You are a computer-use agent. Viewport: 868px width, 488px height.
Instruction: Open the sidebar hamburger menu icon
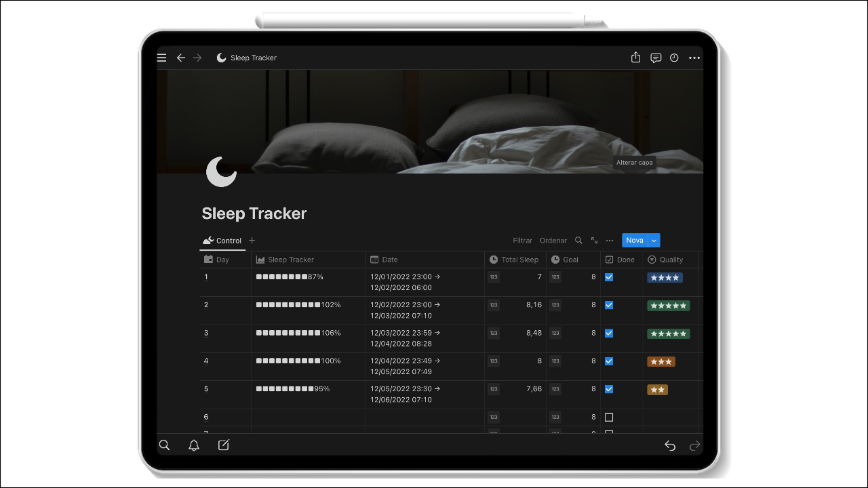[161, 58]
